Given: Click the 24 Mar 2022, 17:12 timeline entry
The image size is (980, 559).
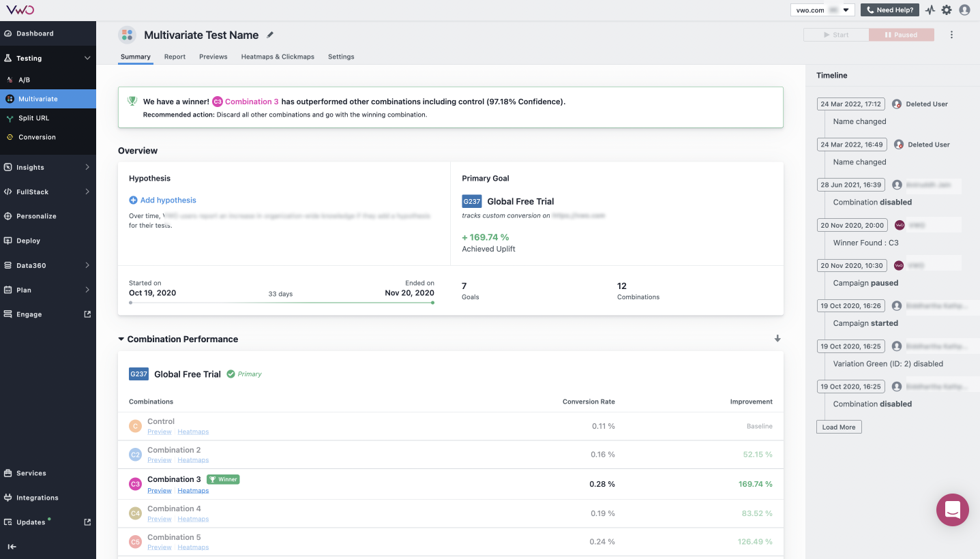Looking at the screenshot, I should [x=851, y=104].
